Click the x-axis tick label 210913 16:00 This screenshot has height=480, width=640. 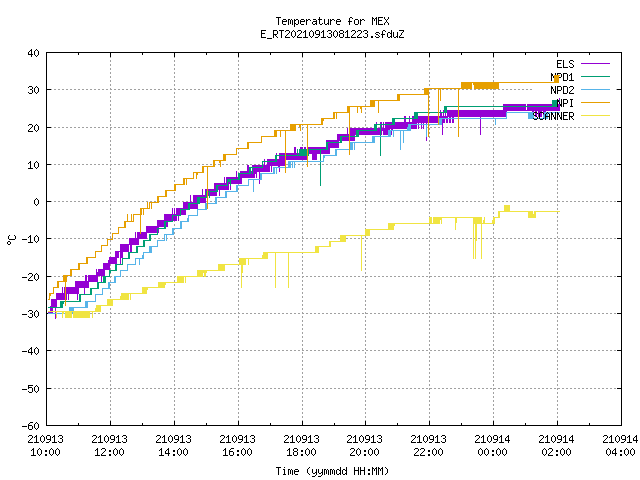238,446
